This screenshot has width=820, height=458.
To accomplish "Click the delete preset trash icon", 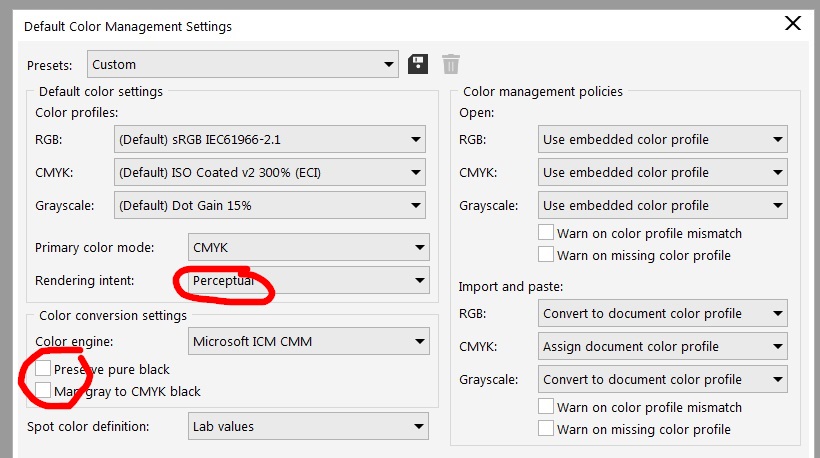I will pos(451,64).
